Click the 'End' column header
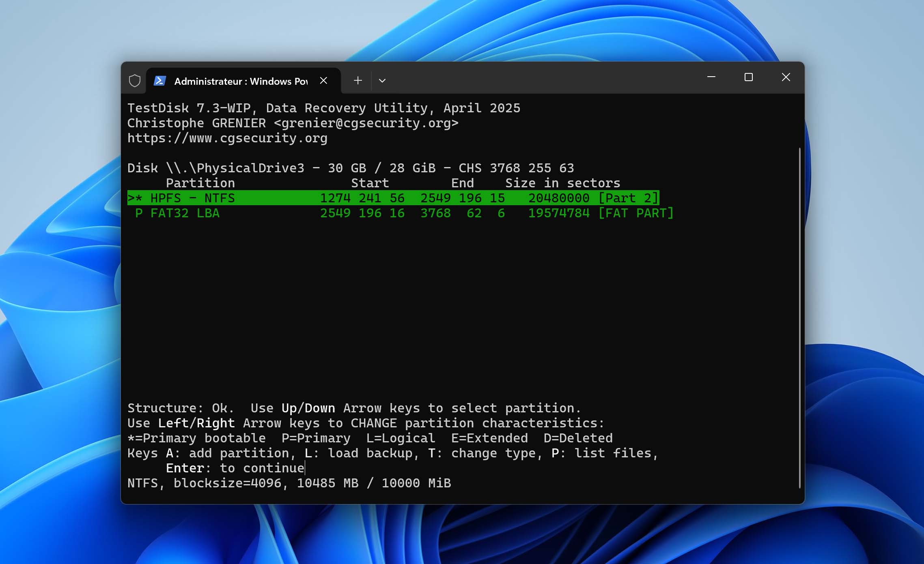 click(463, 183)
